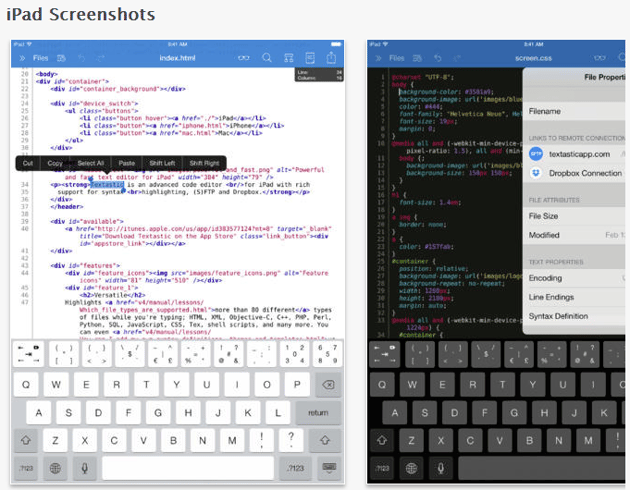Tap the Files button in left toolbar
630x490 pixels.
click(x=40, y=58)
